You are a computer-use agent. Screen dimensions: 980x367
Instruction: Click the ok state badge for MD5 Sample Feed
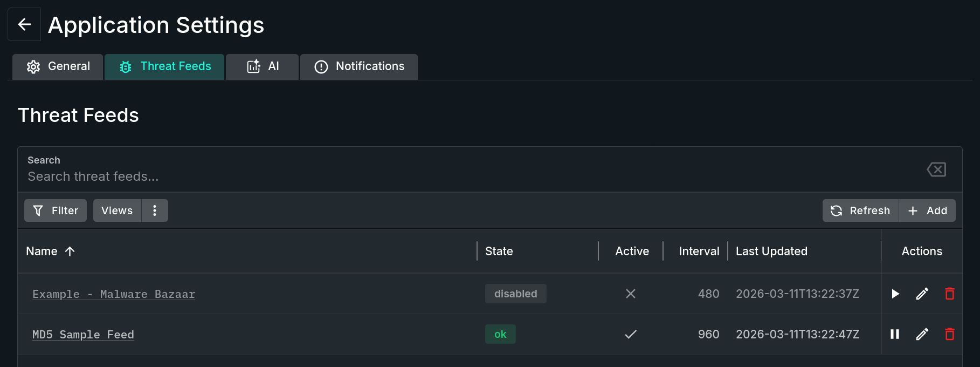tap(500, 334)
